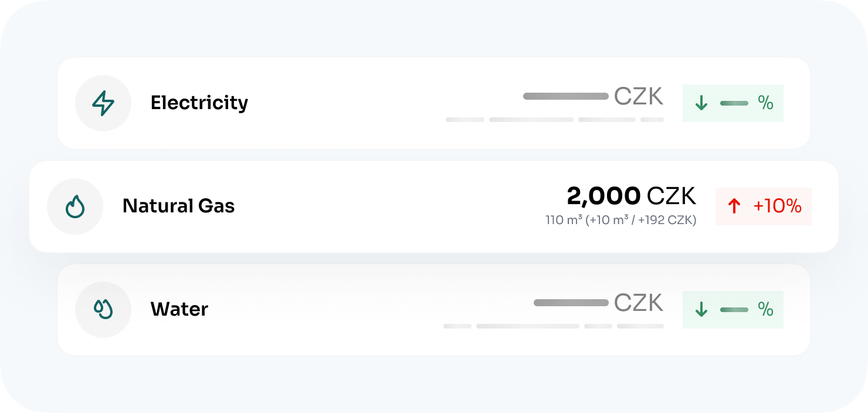Click red up arrow in gas badge
The image size is (868, 413).
coord(734,206)
